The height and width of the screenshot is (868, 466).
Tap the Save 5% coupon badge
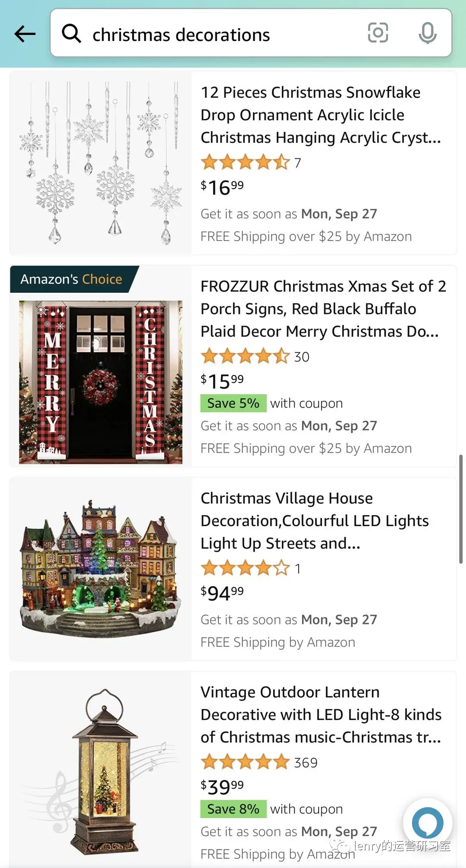point(233,403)
